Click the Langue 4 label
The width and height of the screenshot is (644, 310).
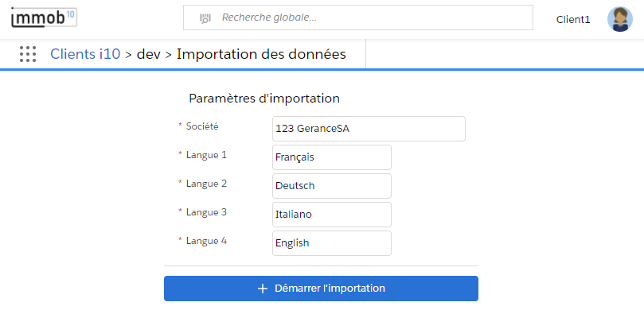pos(207,241)
